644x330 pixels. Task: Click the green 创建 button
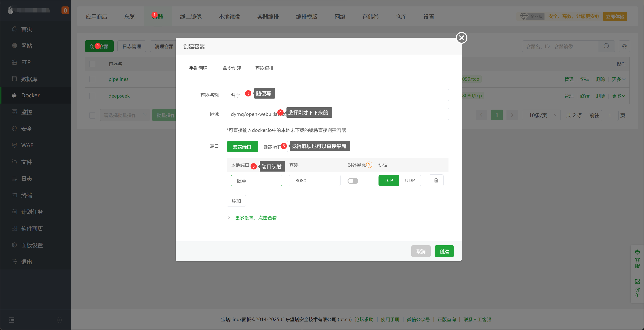pos(444,251)
